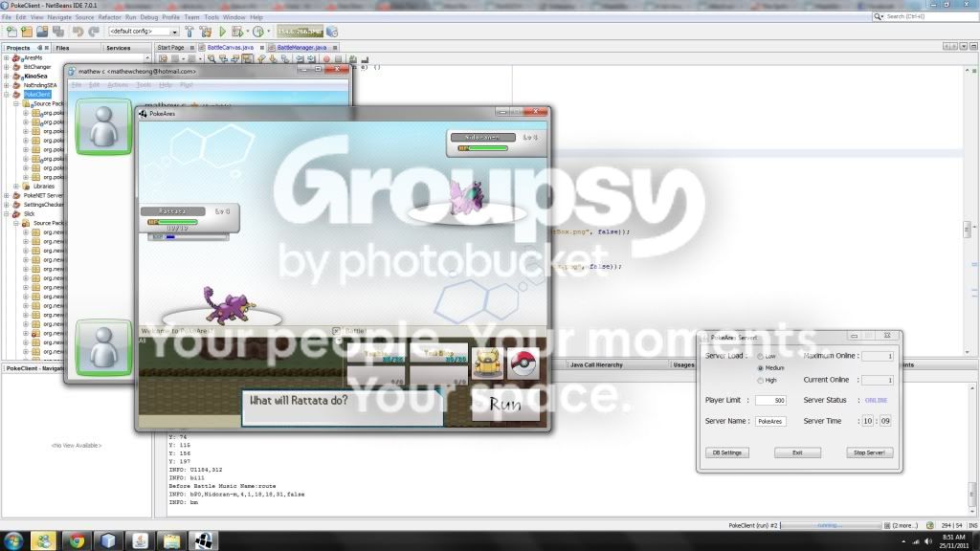This screenshot has height=551, width=980.
Task: Click the Undo toolbar icon
Action: [x=78, y=32]
